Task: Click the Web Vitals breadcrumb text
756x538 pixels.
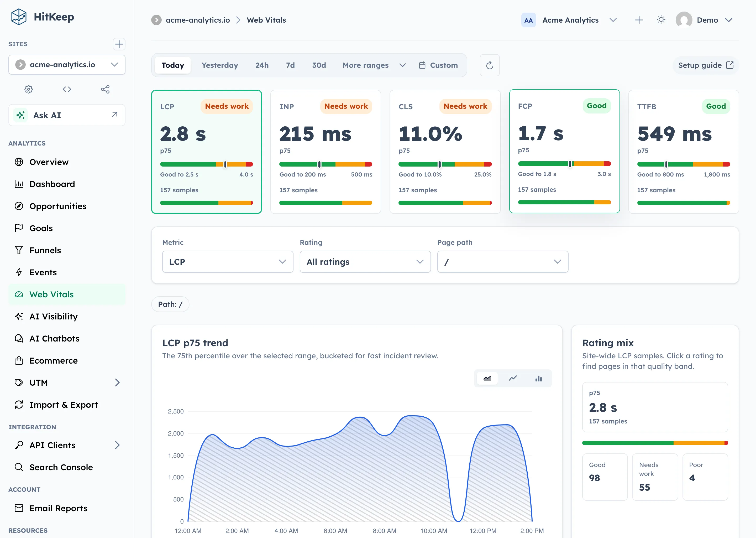Action: [266, 20]
